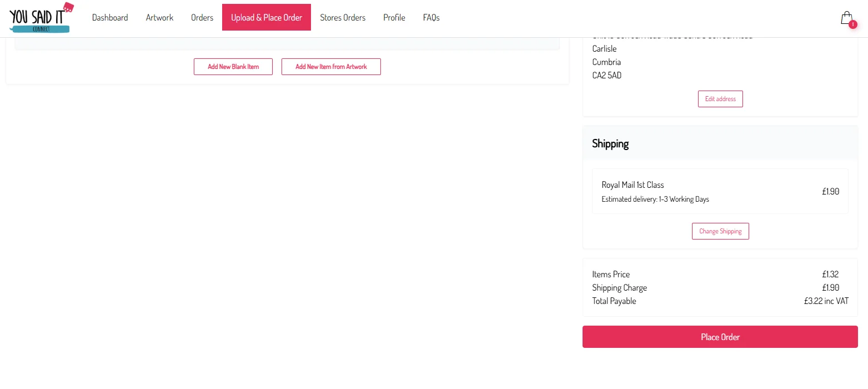Open Stores Orders in the navigation
Image resolution: width=868 pixels, height=389 pixels.
coord(343,18)
